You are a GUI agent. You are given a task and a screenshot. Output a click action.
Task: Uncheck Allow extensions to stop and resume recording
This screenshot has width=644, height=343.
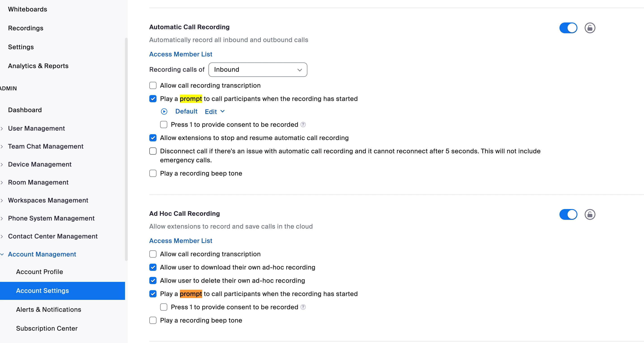coord(153,138)
